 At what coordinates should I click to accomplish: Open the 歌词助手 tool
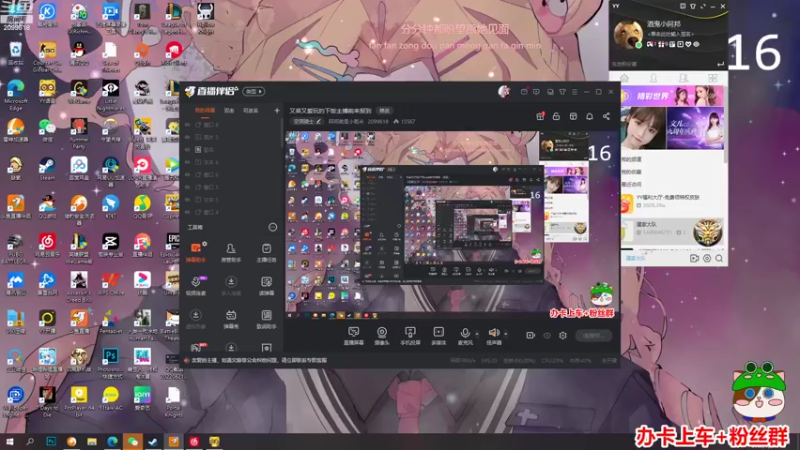(x=266, y=319)
